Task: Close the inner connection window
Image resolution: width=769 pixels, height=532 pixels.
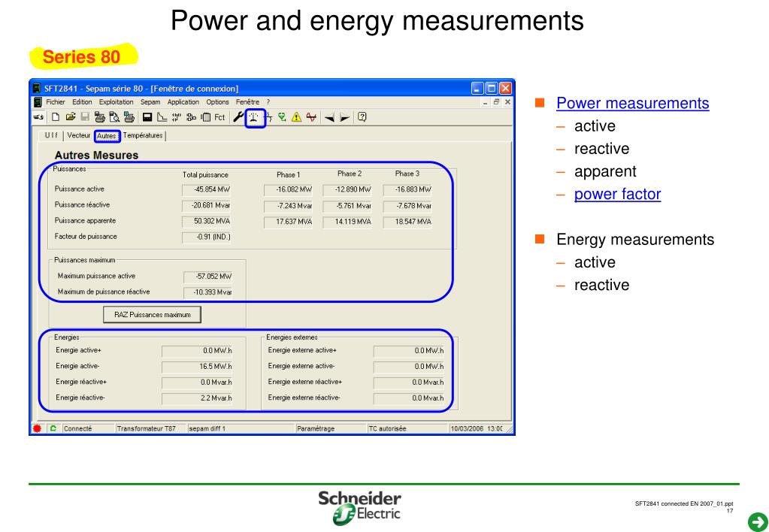Action: coord(507,102)
